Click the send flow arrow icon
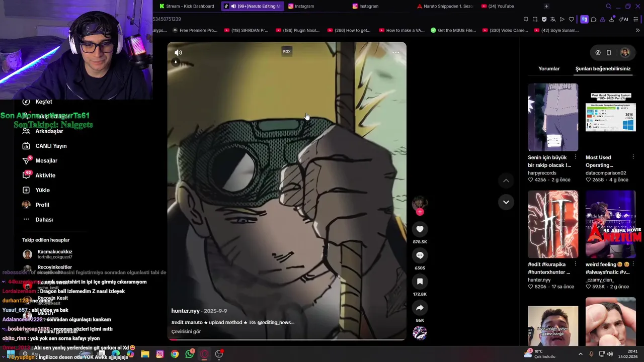The width and height of the screenshot is (644, 362). coord(562,19)
